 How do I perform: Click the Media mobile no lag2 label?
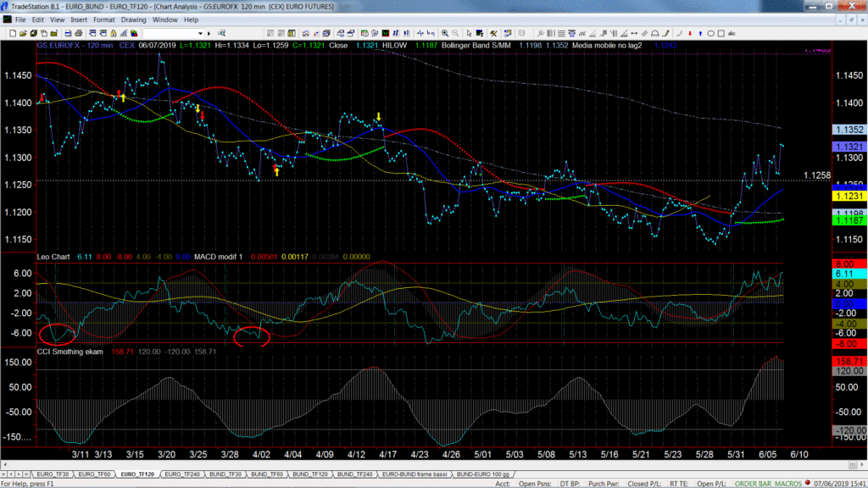[607, 46]
